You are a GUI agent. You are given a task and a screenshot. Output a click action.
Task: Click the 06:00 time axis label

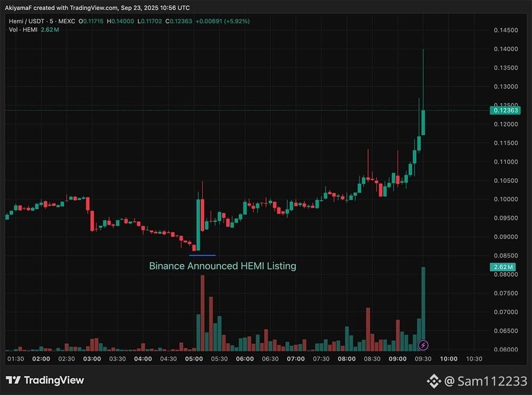pos(245,359)
